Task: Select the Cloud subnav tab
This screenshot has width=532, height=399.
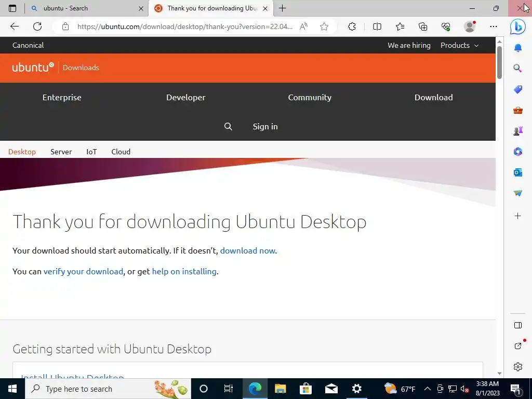Action: (121, 152)
